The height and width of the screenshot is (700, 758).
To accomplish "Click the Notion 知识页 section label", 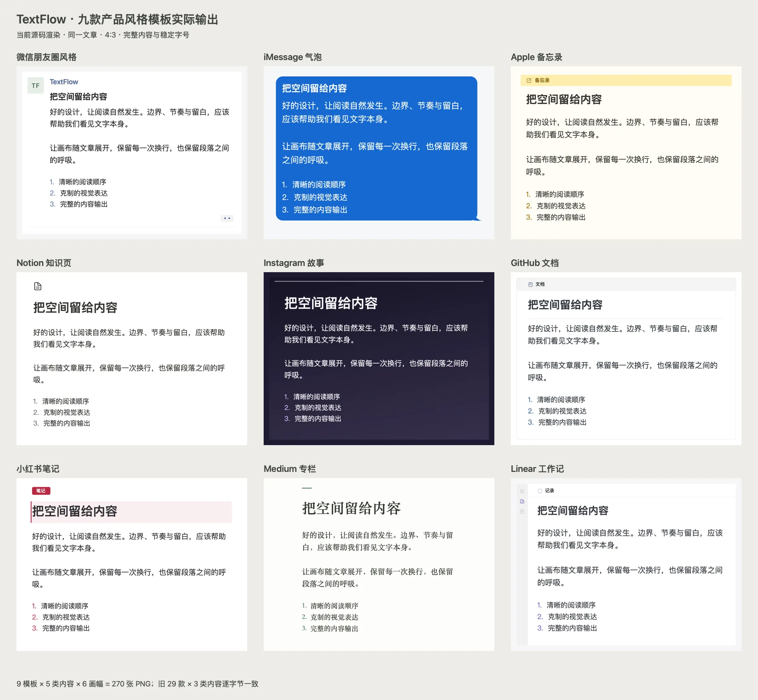I will (x=44, y=263).
